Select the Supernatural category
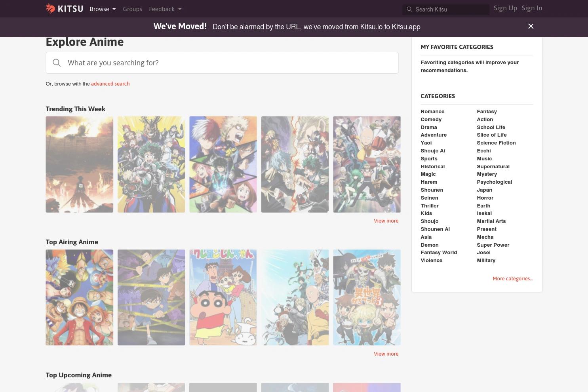This screenshot has width=588, height=392. tap(493, 166)
